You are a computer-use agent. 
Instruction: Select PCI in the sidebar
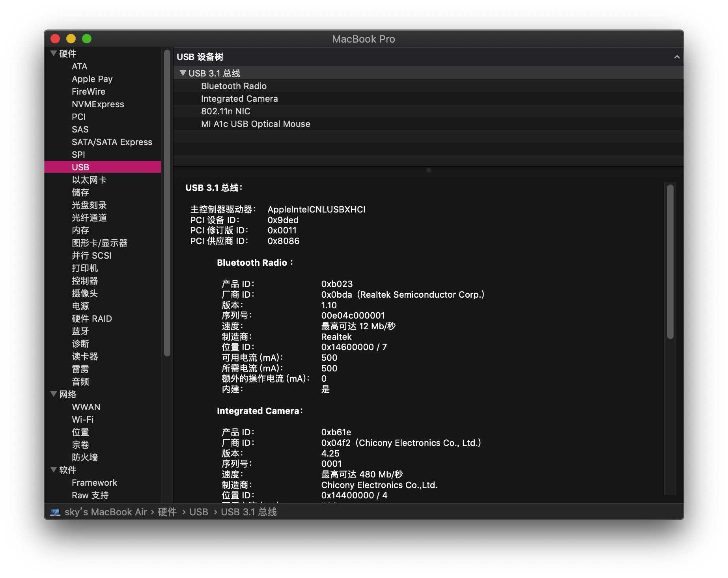pyautogui.click(x=78, y=117)
